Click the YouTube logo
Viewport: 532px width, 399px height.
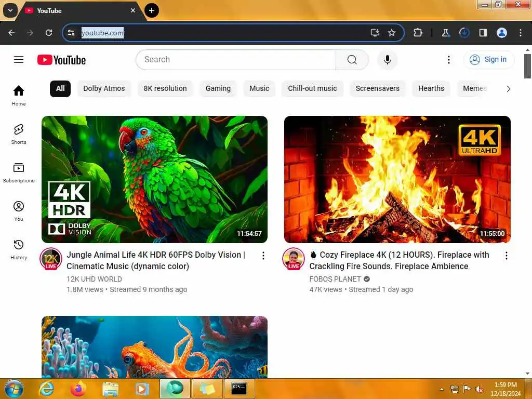click(61, 60)
